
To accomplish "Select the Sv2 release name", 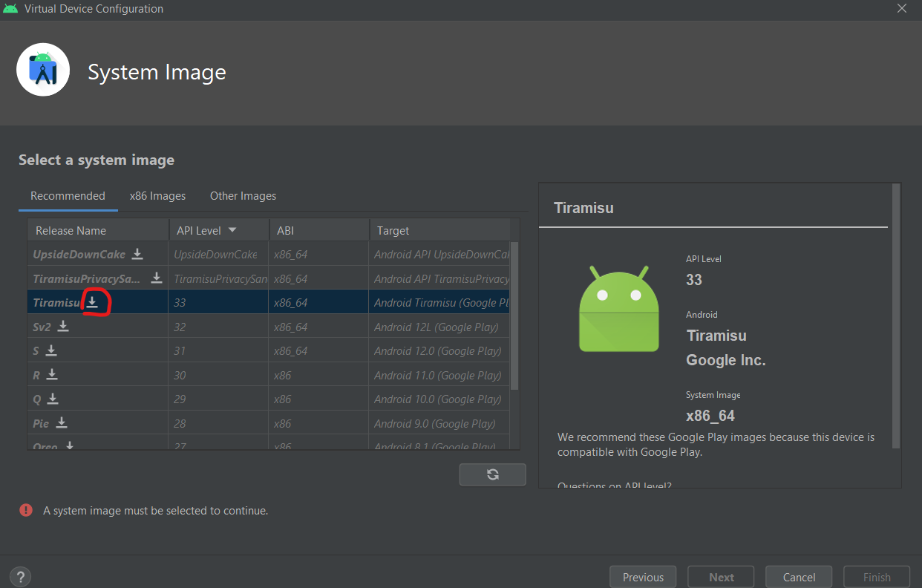I will pos(42,327).
